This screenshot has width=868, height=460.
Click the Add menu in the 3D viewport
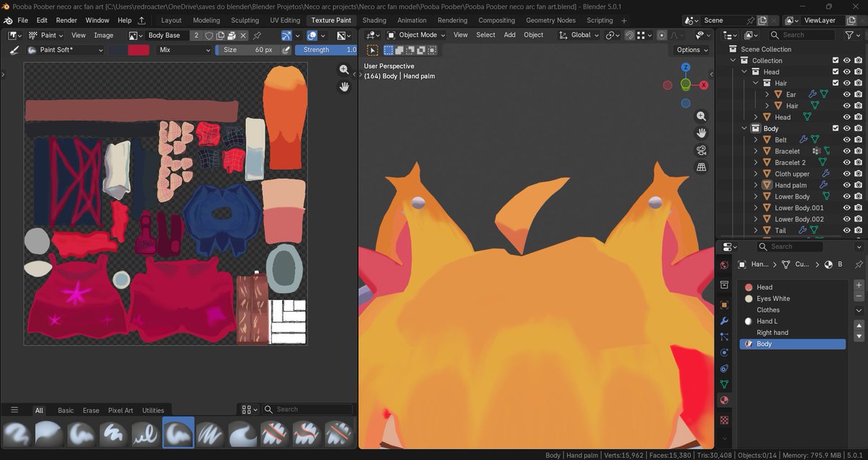[x=509, y=35]
